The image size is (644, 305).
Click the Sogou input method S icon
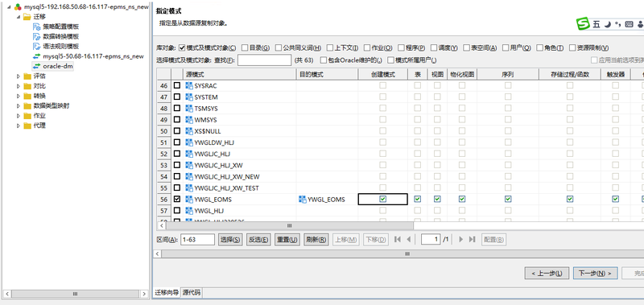point(583,24)
